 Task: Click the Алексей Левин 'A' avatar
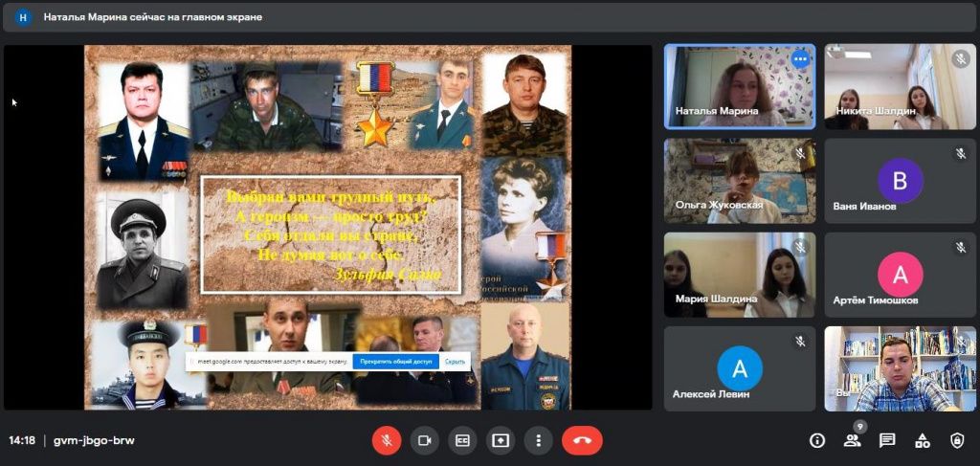(x=740, y=368)
